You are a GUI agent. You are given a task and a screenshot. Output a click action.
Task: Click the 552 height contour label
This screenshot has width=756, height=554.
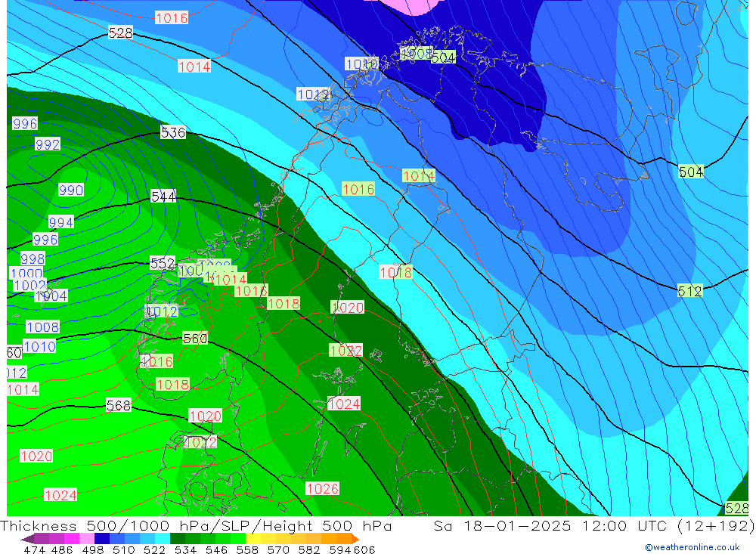[163, 264]
